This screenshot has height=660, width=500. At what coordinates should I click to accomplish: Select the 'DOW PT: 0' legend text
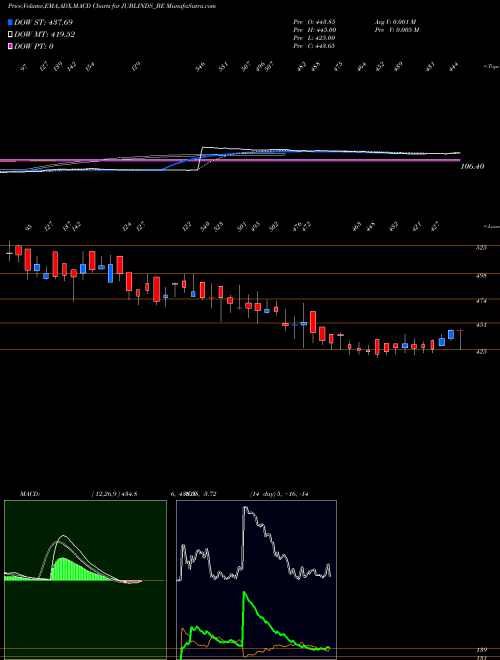pos(34,46)
